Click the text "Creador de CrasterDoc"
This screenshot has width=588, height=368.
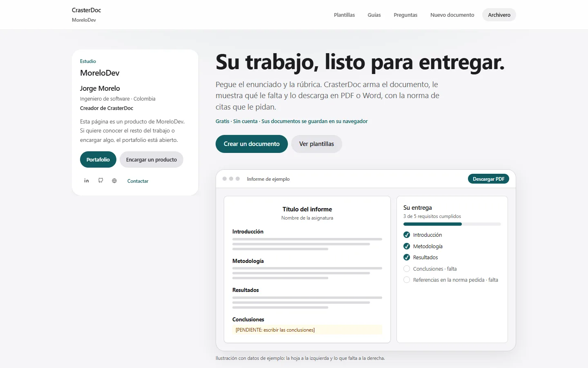click(x=107, y=108)
